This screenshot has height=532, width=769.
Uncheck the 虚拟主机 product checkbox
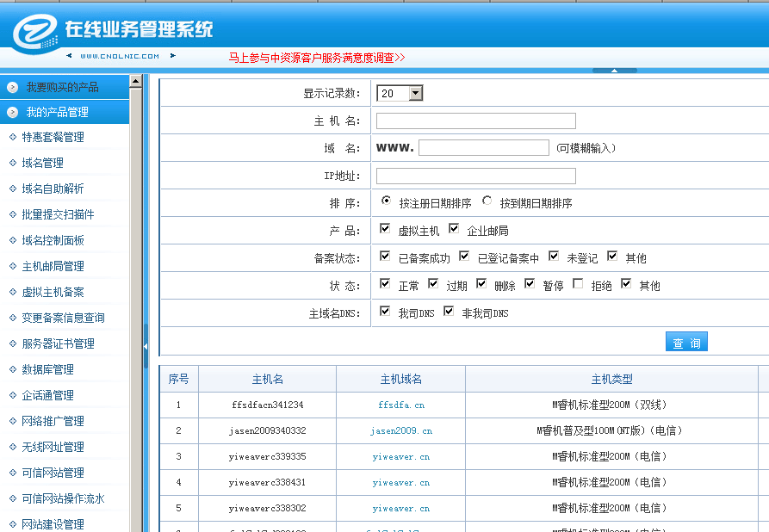click(385, 230)
